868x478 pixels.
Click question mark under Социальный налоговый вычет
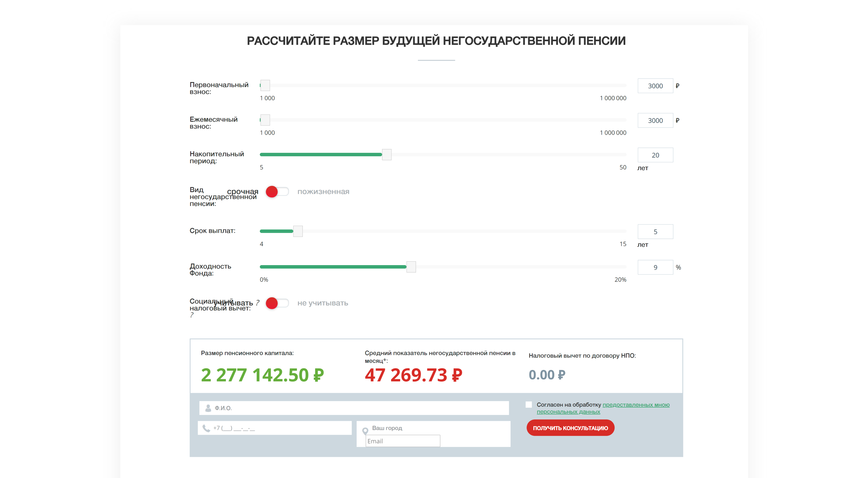(192, 315)
